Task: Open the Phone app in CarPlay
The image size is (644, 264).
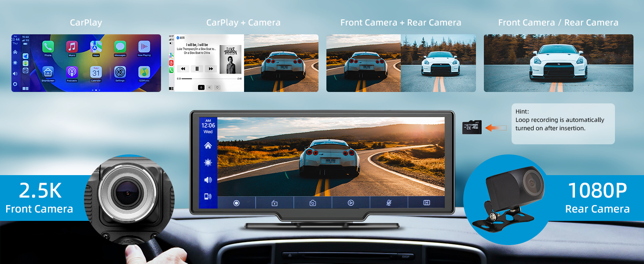Action: [x=48, y=47]
